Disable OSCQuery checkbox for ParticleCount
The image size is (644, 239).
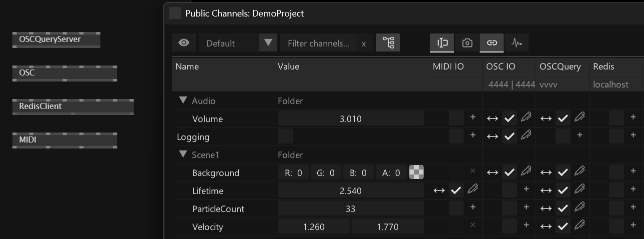click(563, 208)
